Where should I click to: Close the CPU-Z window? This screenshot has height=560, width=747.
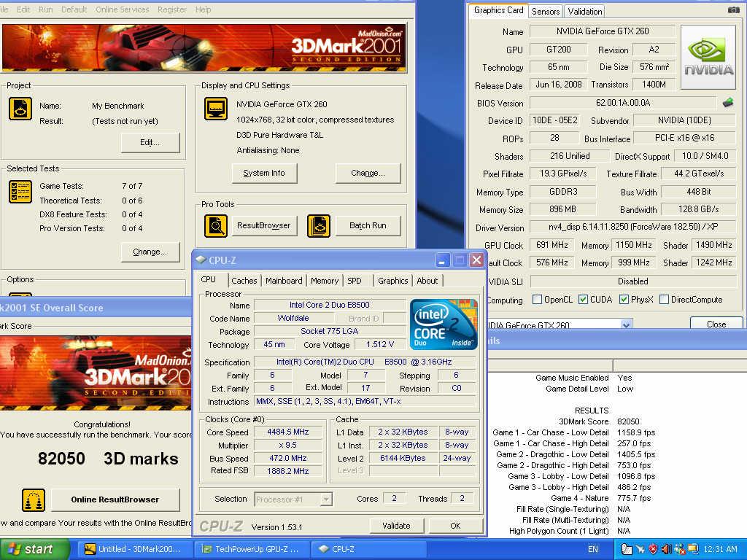[476, 260]
